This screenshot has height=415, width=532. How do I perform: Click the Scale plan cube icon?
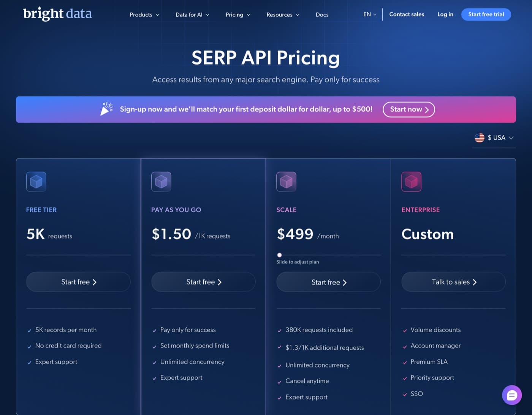click(286, 181)
